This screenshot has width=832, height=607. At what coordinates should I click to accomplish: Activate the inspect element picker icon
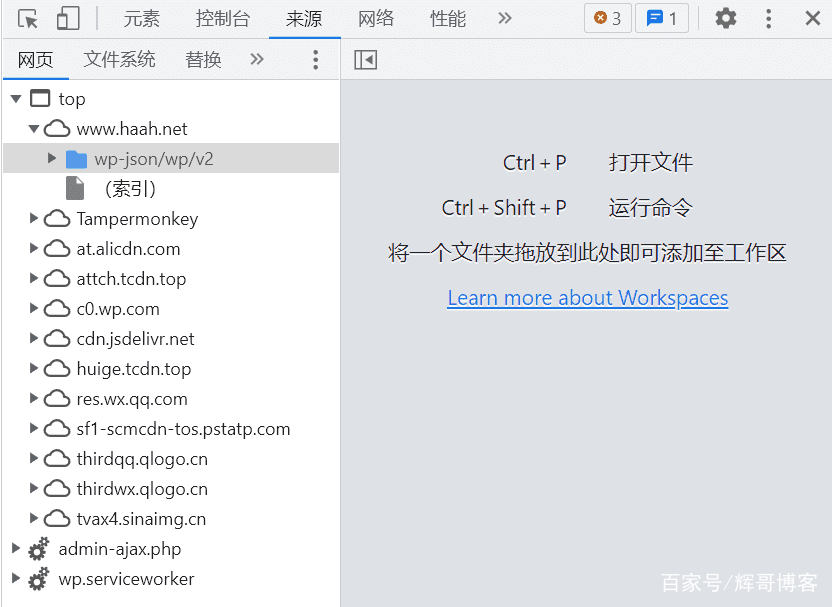28,18
